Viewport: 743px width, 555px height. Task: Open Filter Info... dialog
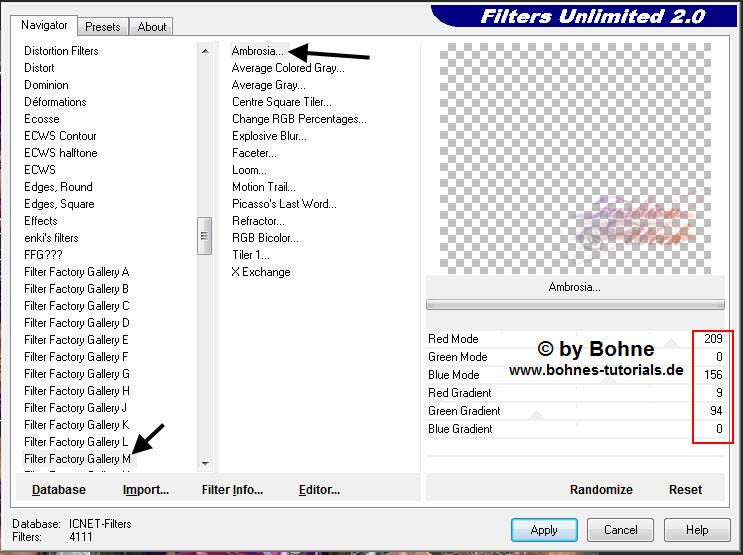[232, 490]
